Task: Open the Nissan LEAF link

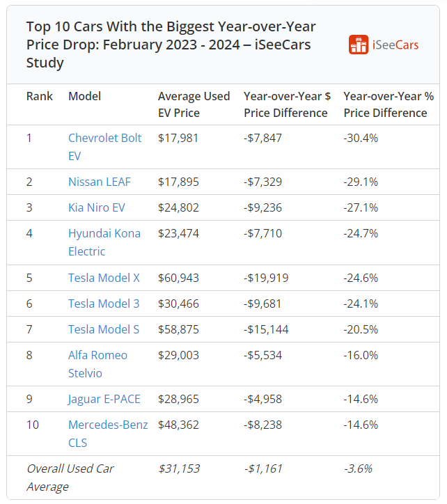Action: (x=100, y=182)
